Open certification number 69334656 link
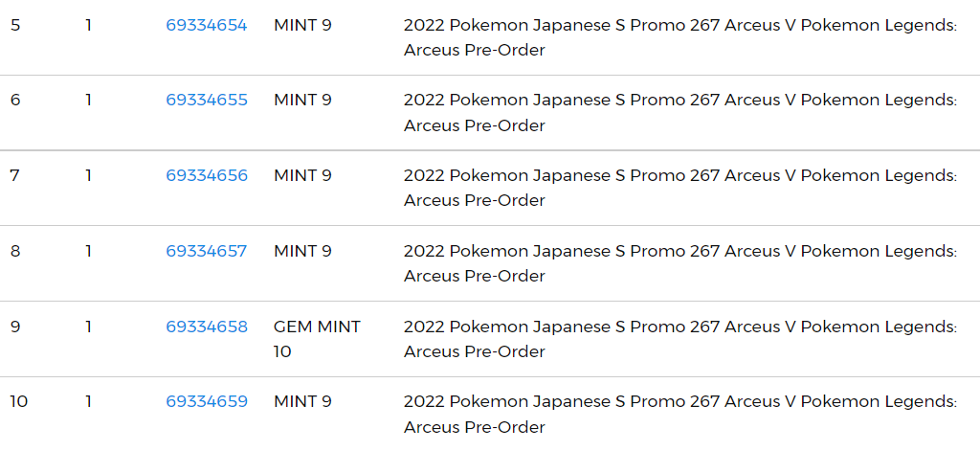980x451 pixels. 207,176
